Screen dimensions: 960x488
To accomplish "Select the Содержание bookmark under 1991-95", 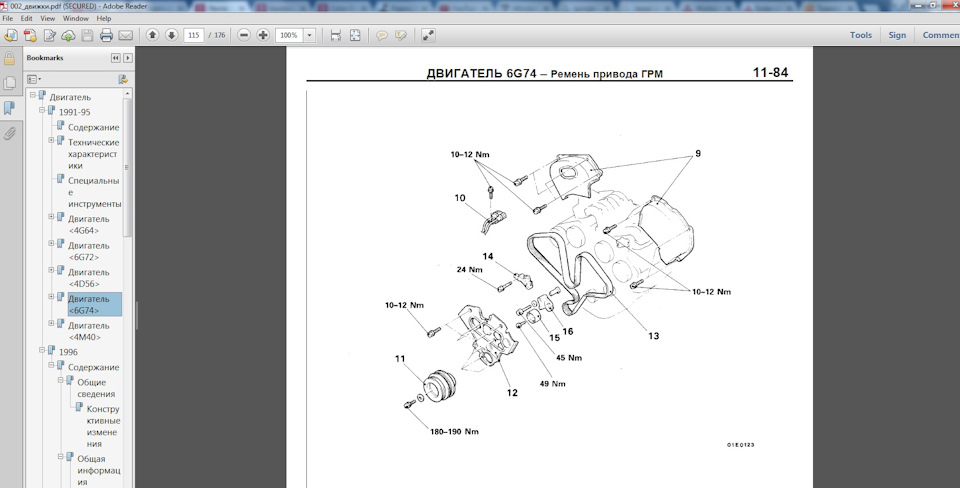I will (x=94, y=127).
